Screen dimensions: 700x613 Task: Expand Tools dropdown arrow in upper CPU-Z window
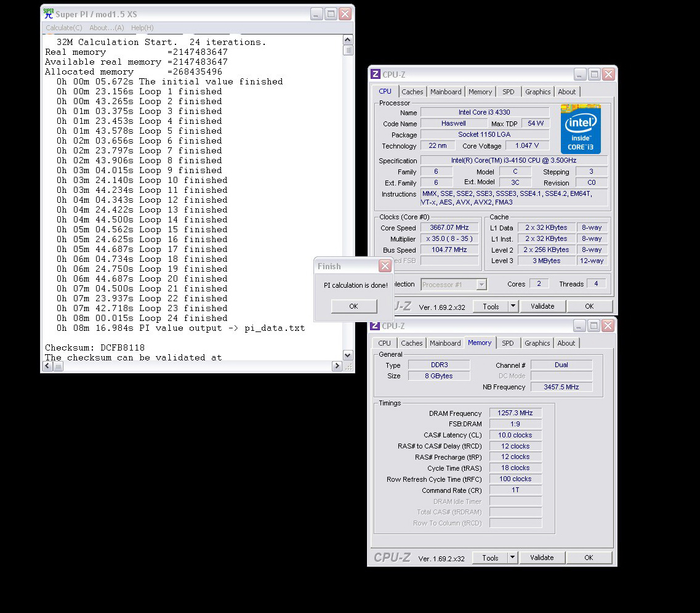(x=513, y=307)
